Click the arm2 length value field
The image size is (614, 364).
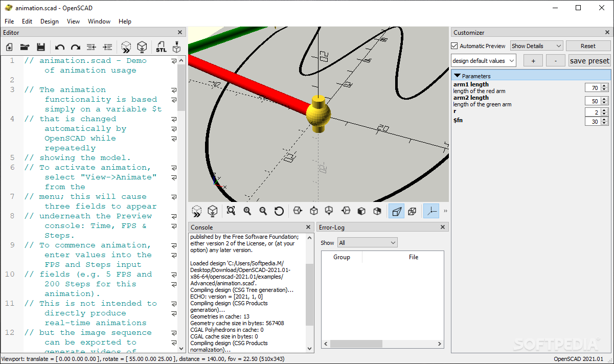593,101
